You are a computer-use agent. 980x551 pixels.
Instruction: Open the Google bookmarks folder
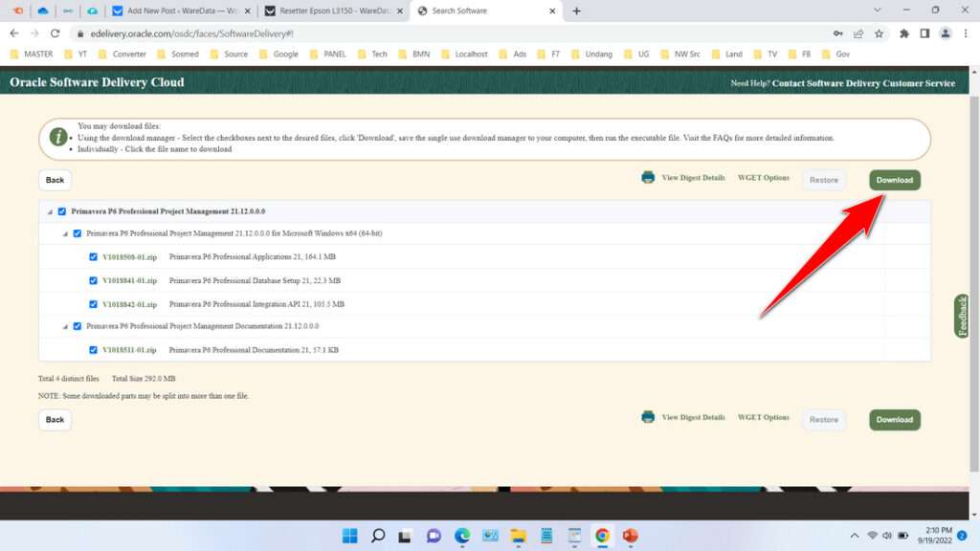click(x=278, y=55)
